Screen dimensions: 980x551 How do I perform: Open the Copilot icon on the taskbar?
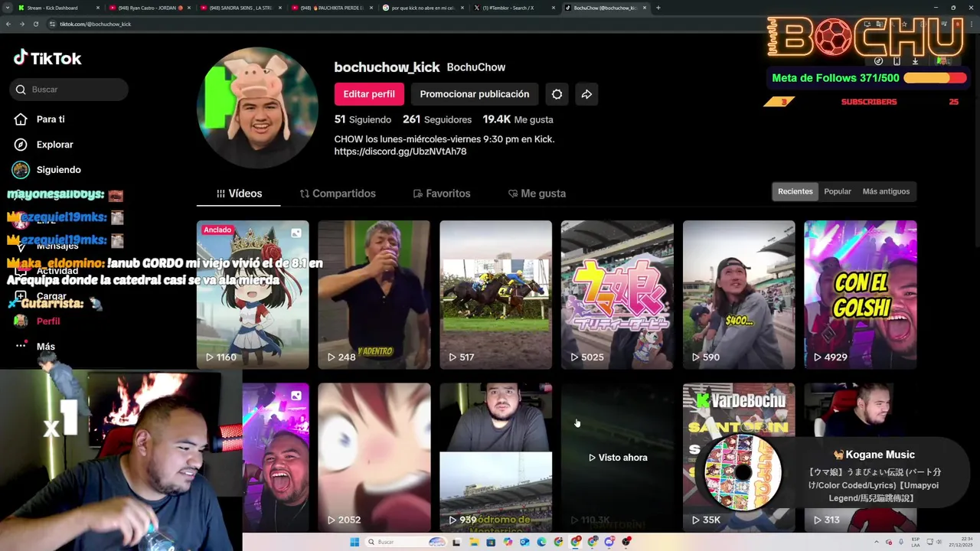[x=508, y=542]
